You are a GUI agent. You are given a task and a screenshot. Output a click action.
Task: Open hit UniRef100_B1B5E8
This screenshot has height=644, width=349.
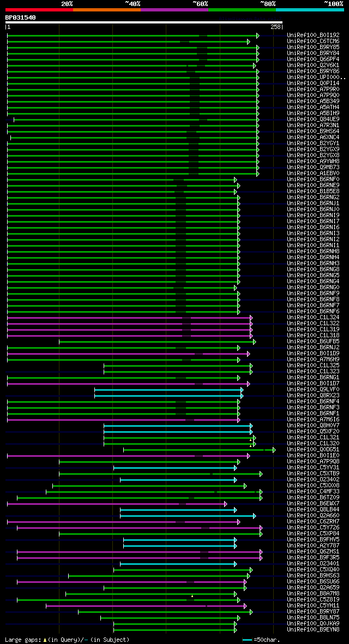coord(313,191)
